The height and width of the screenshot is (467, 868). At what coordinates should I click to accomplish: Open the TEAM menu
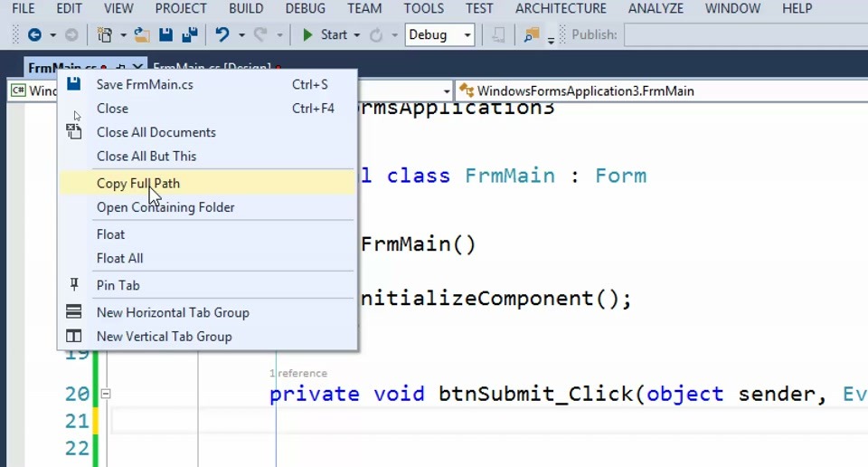point(364,8)
